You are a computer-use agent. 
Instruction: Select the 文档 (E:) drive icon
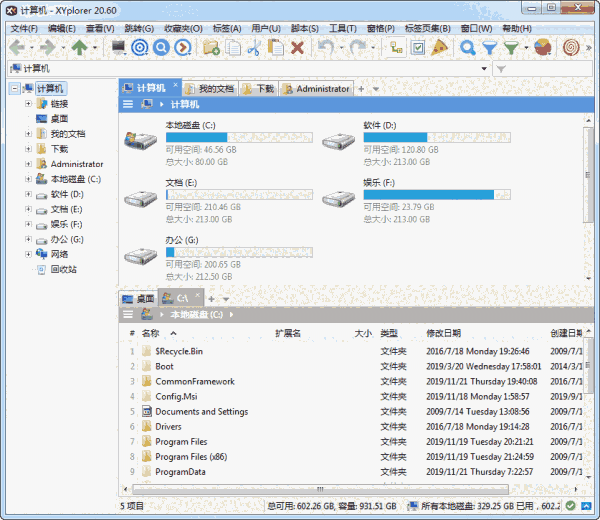point(141,198)
